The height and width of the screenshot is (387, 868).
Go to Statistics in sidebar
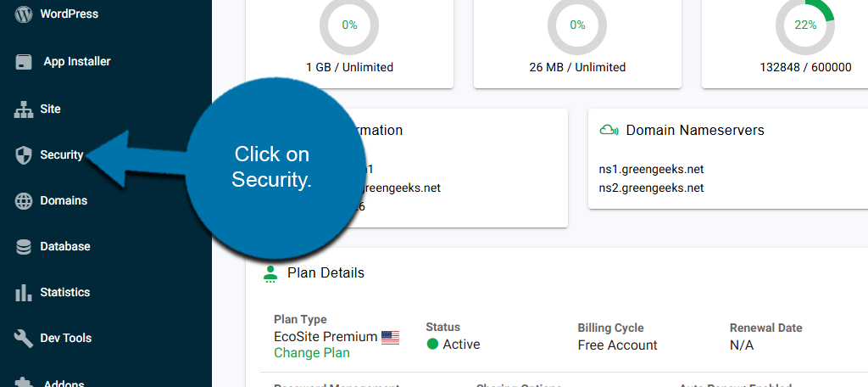pos(64,293)
